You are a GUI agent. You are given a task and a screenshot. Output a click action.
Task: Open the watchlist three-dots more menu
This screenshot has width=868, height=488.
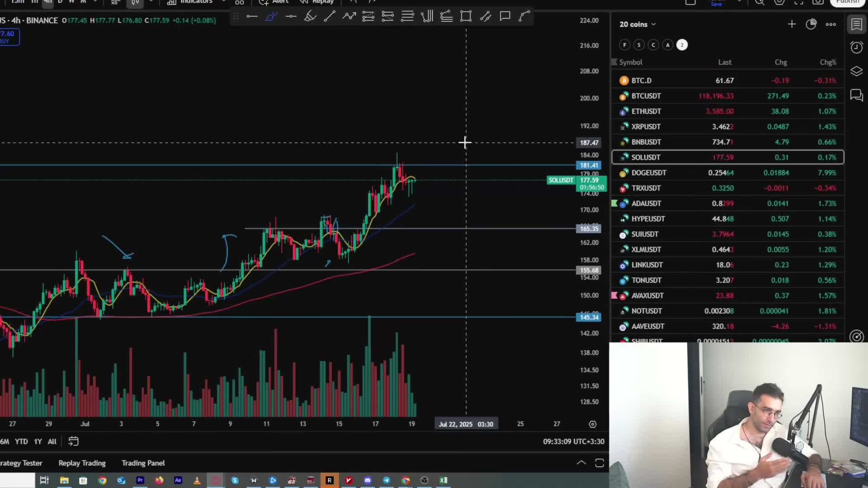(831, 24)
